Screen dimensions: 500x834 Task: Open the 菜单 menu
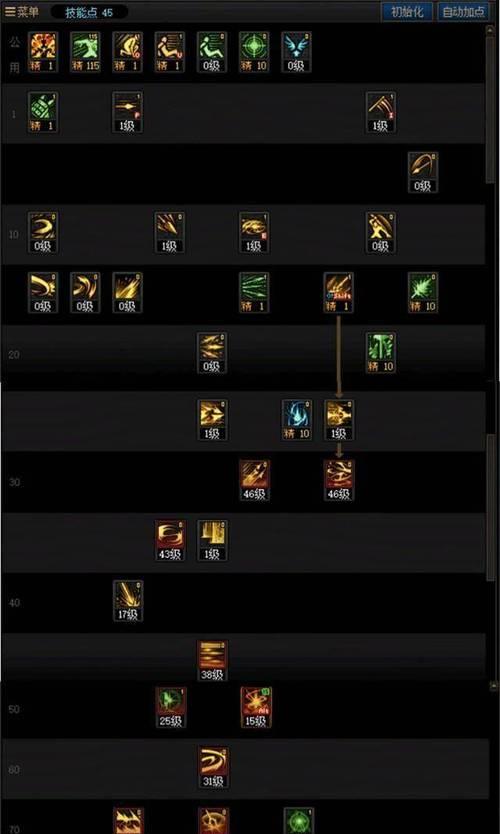pos(22,12)
